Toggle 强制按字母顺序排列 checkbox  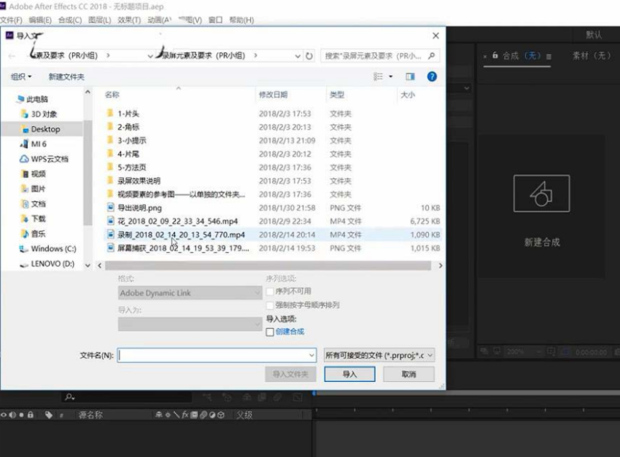[270, 305]
